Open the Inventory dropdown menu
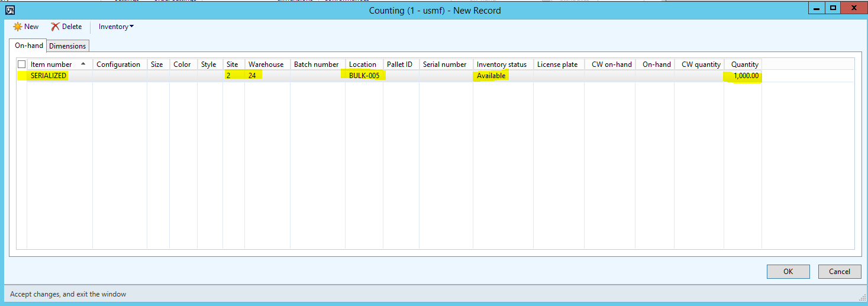Screen dimensions: 868x306 (116, 27)
